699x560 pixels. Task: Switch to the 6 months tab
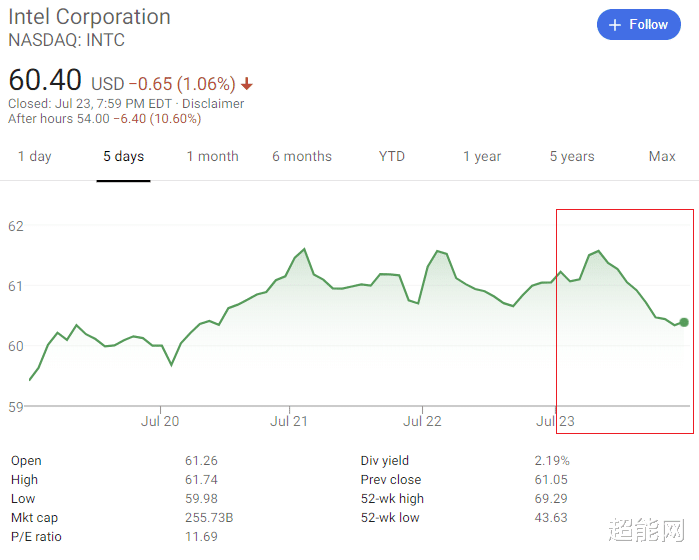click(302, 156)
